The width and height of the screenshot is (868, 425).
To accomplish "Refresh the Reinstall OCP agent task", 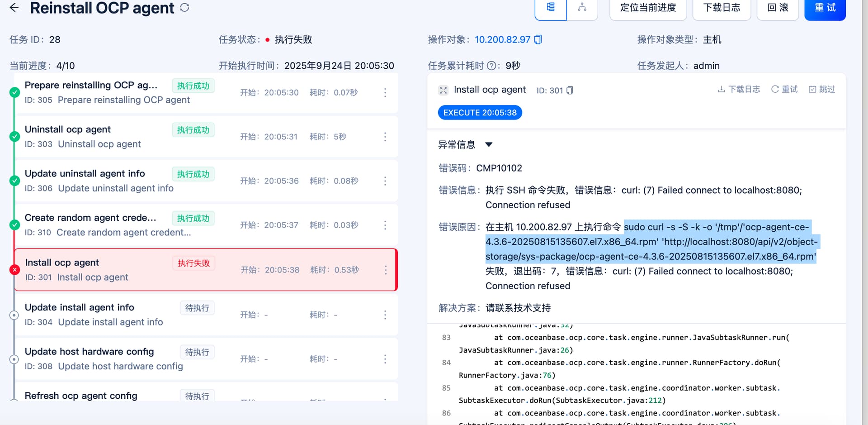I will tap(184, 8).
